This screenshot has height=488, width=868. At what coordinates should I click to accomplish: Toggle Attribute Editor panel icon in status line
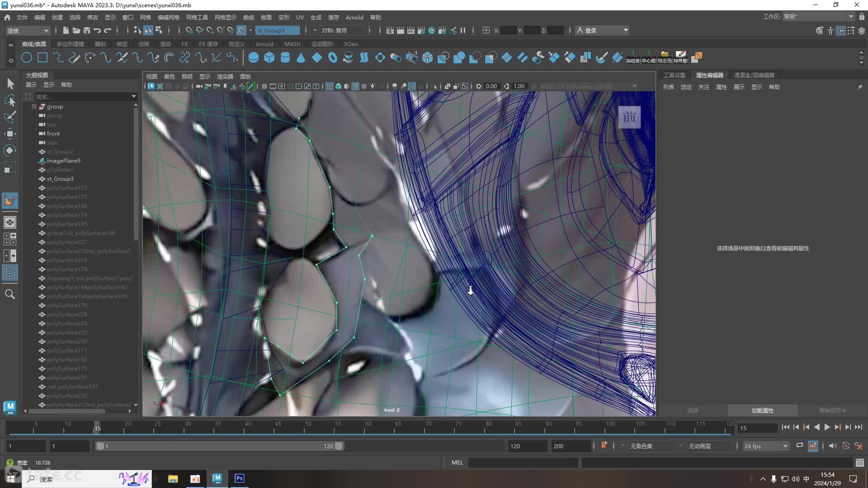pos(840,30)
